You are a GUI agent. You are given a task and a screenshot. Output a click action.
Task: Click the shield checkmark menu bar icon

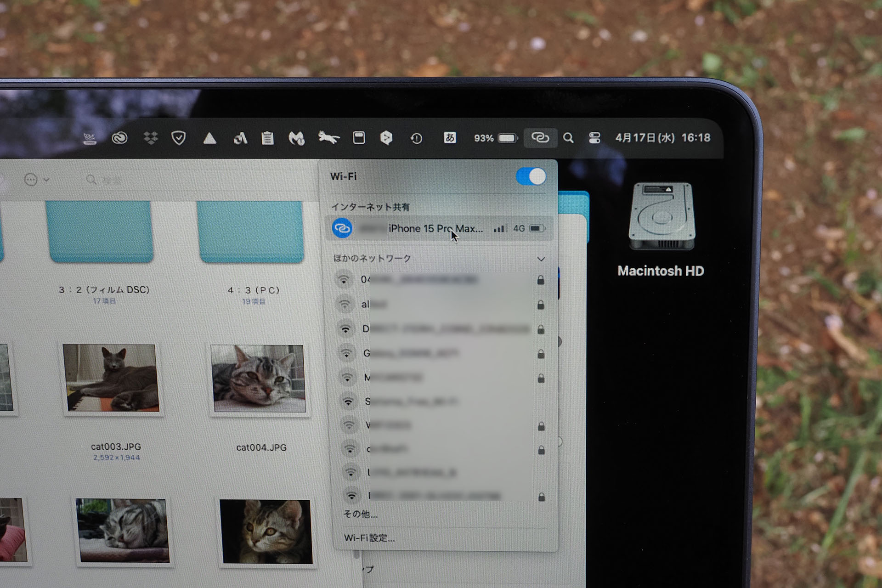point(179,138)
